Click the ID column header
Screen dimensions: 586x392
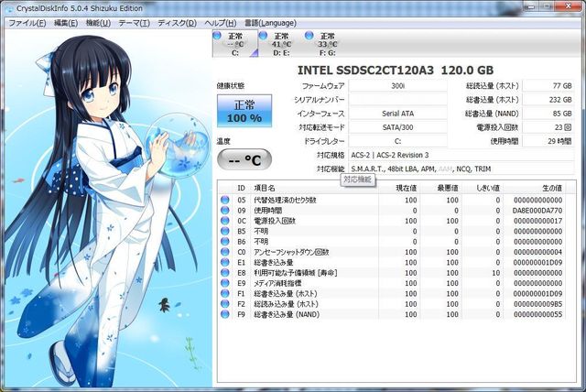241,188
